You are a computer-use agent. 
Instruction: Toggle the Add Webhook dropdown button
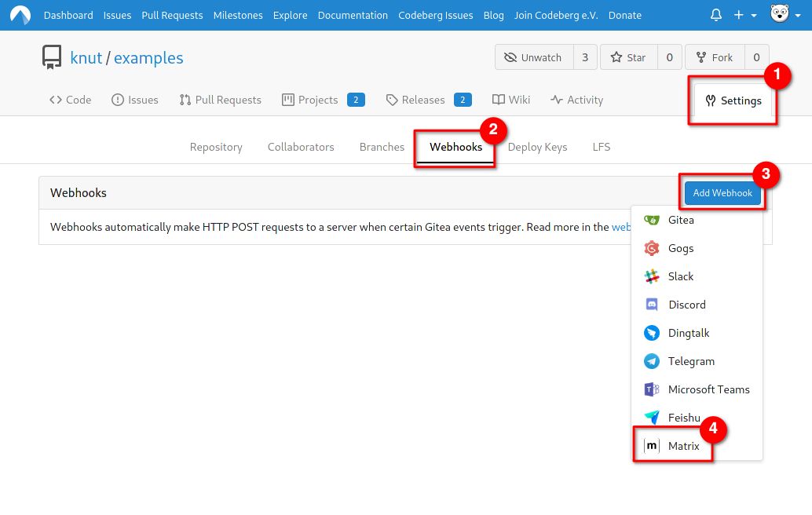(x=722, y=193)
